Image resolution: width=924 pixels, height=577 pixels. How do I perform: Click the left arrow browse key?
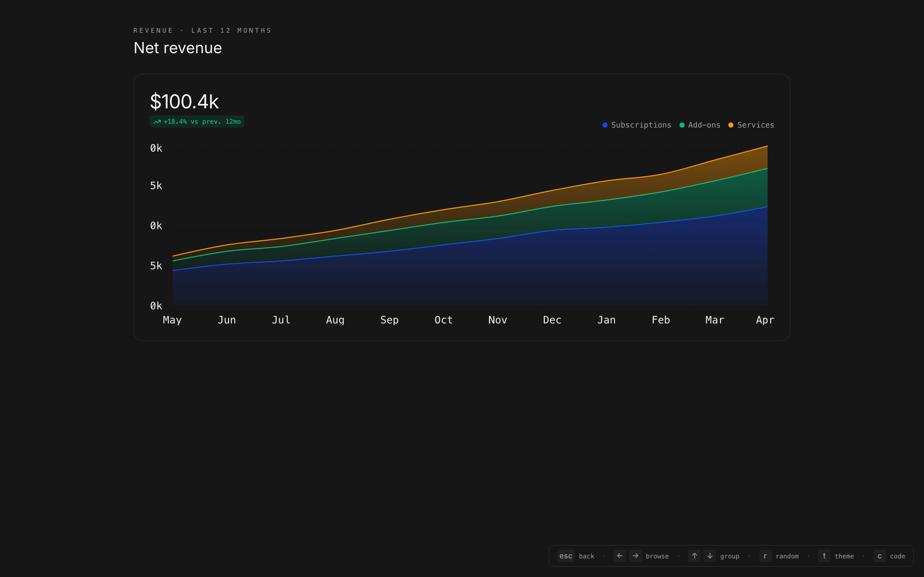click(620, 556)
